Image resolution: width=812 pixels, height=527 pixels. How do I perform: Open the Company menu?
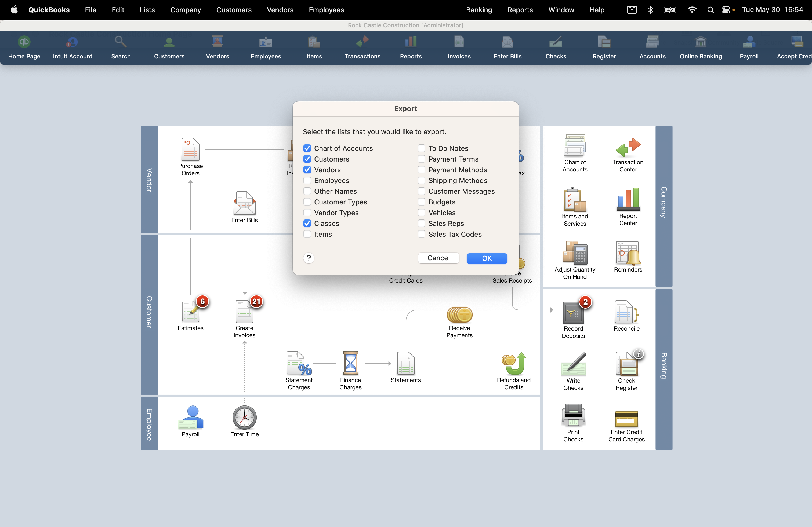(x=186, y=10)
